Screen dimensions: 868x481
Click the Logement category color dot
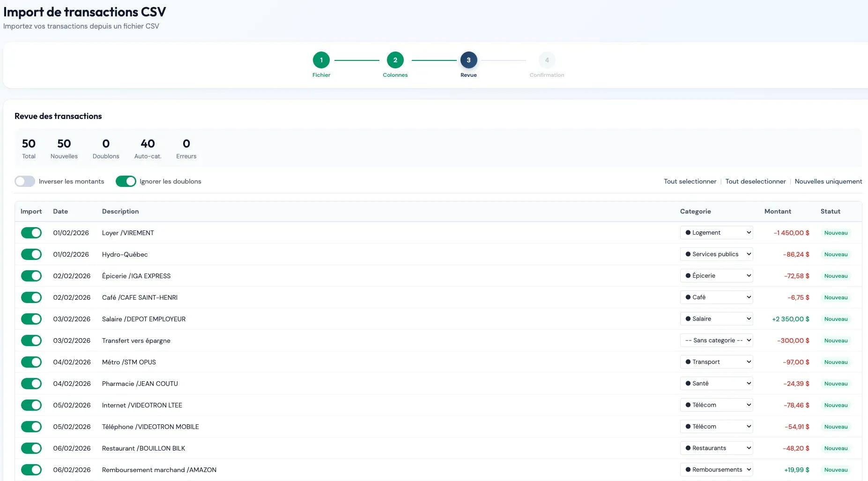pyautogui.click(x=688, y=232)
